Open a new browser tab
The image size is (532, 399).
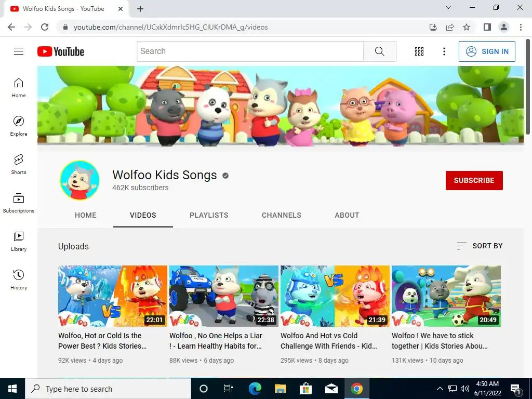140,9
